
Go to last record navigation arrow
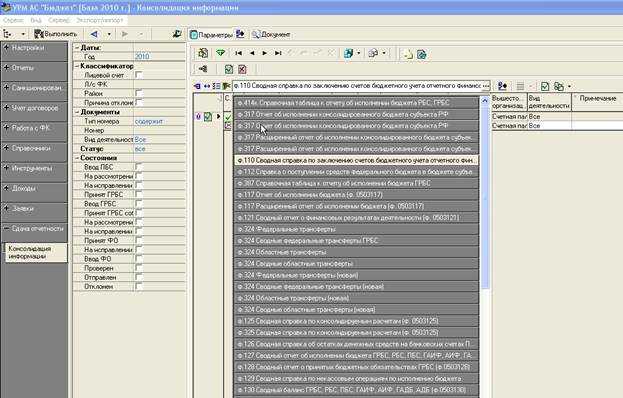[278, 53]
